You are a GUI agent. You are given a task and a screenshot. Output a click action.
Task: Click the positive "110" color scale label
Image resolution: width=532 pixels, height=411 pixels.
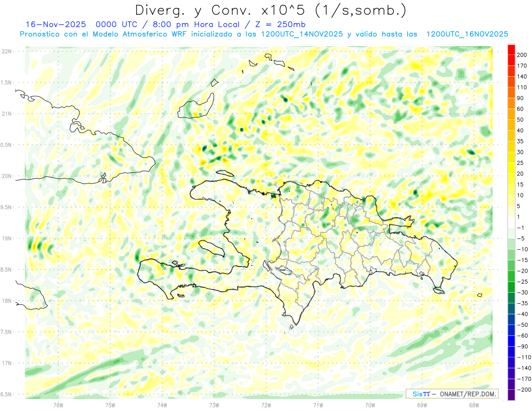pyautogui.click(x=523, y=87)
